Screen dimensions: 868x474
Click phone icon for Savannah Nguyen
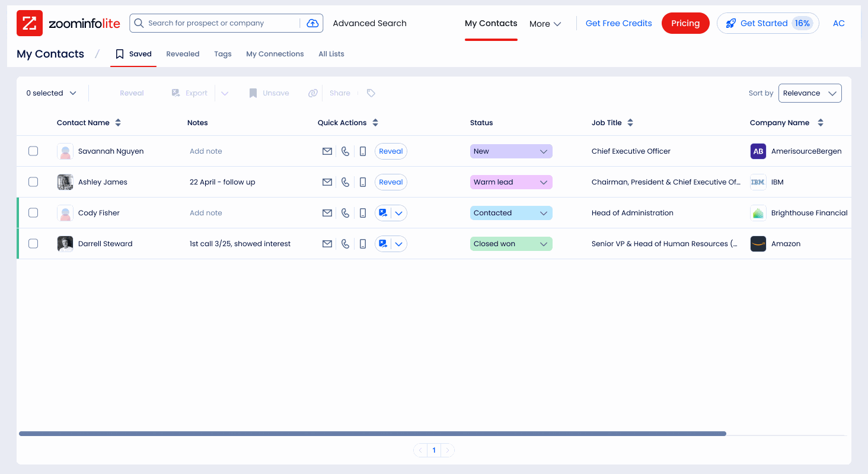pyautogui.click(x=345, y=151)
